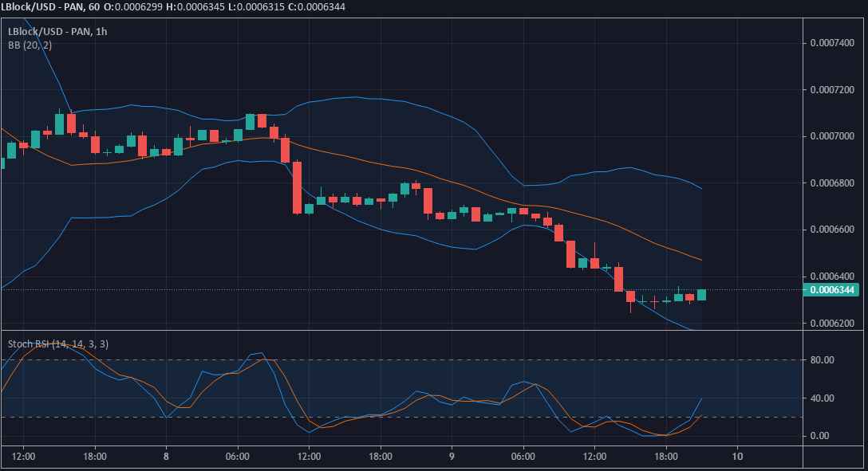Click the current price tag 0.0006344

pyautogui.click(x=832, y=289)
